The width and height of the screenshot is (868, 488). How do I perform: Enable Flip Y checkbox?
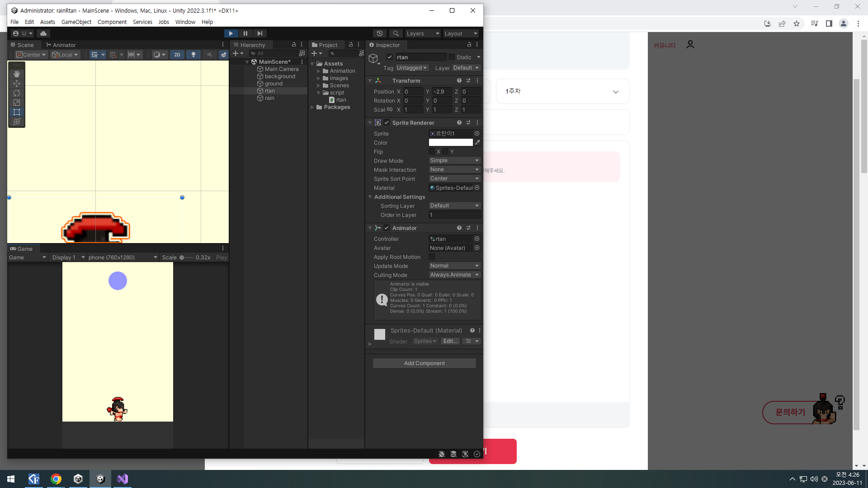pyautogui.click(x=445, y=151)
